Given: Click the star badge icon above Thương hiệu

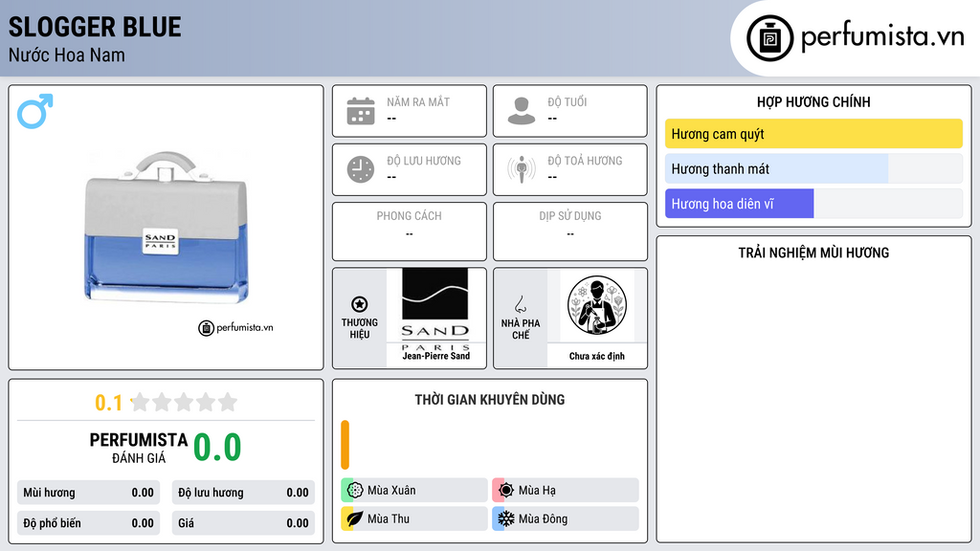Looking at the screenshot, I should point(360,304).
